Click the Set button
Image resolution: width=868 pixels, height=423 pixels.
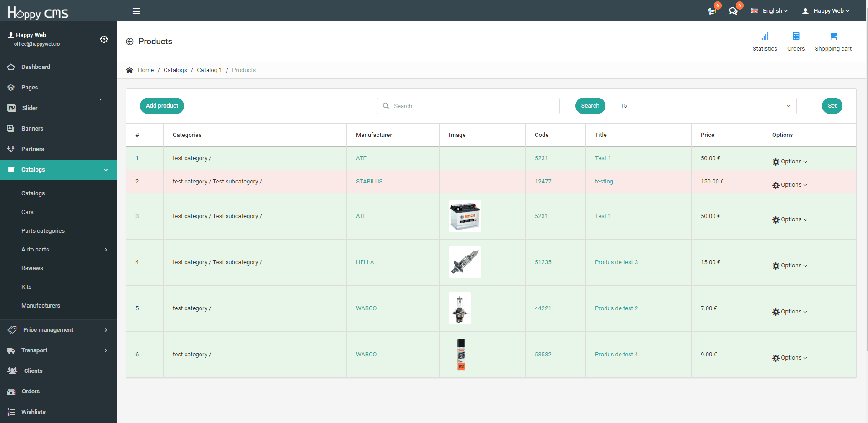(832, 106)
